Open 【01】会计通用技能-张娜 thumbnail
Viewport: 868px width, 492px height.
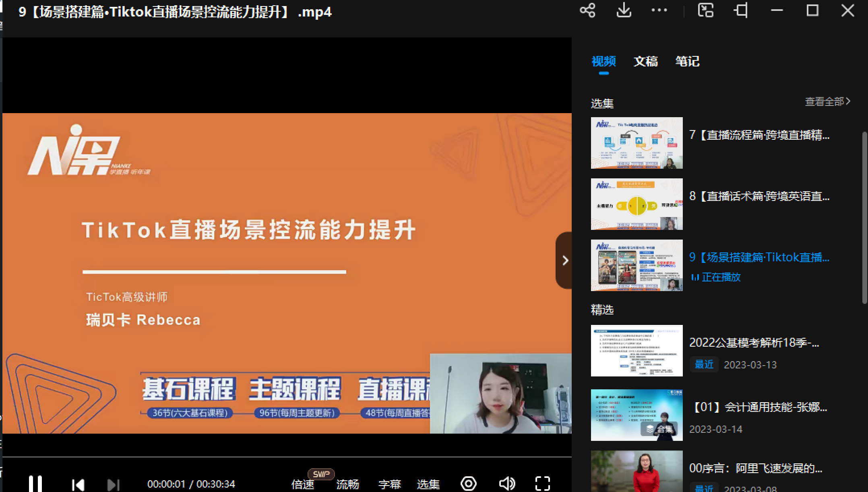point(637,415)
